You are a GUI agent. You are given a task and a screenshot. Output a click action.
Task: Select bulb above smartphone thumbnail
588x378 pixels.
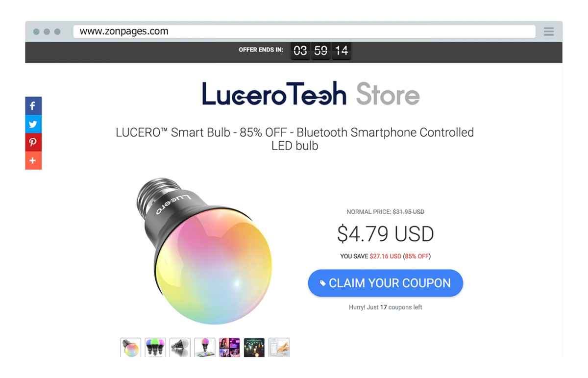[205, 347]
